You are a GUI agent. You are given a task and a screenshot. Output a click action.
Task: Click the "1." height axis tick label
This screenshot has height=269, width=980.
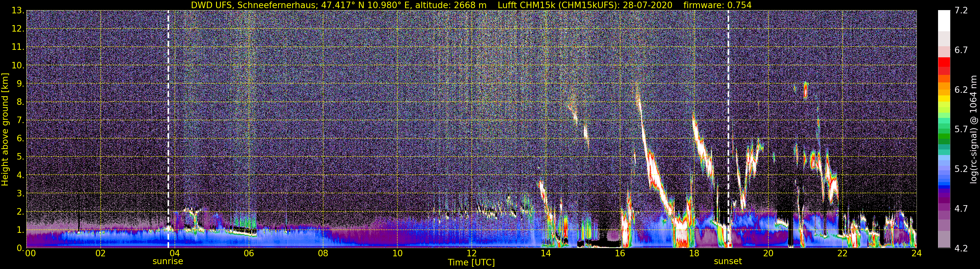tap(20, 230)
